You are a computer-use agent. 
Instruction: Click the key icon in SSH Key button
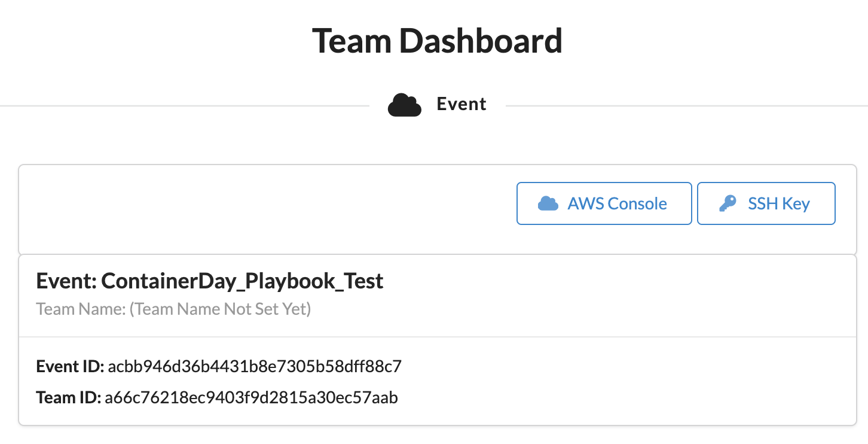pyautogui.click(x=728, y=203)
